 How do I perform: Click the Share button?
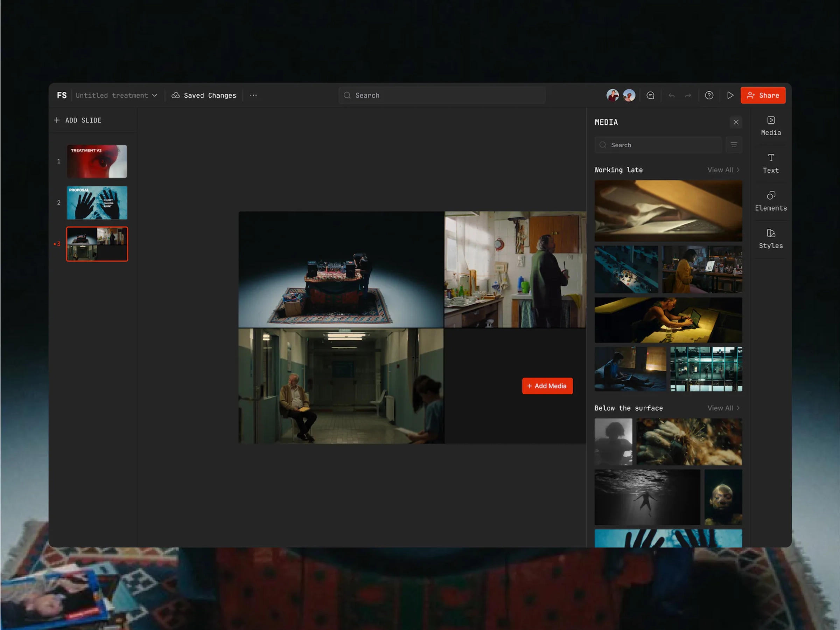763,95
